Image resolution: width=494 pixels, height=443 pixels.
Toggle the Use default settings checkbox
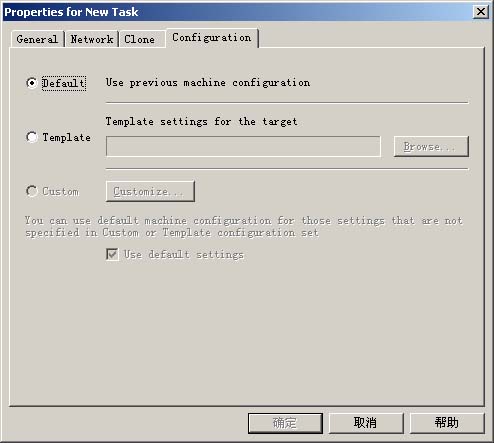click(112, 254)
